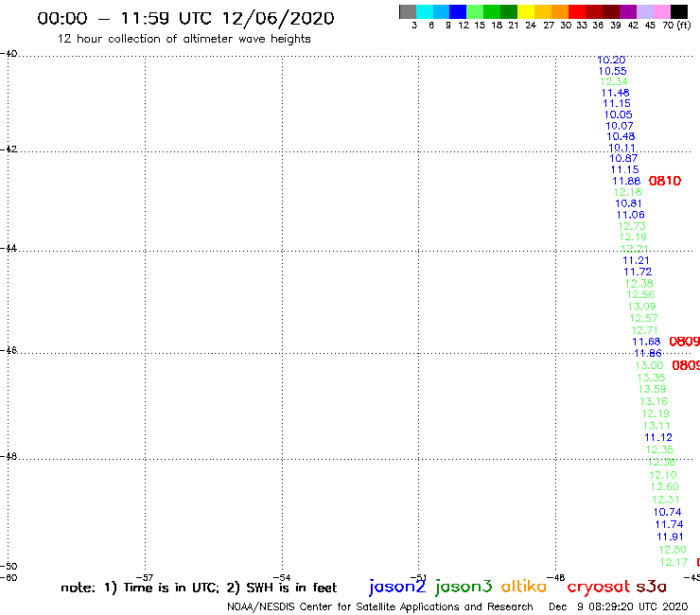Click the gray swatch in the color scale

(408, 11)
